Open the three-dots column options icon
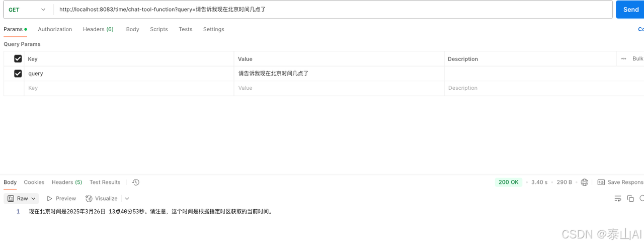 tap(624, 59)
